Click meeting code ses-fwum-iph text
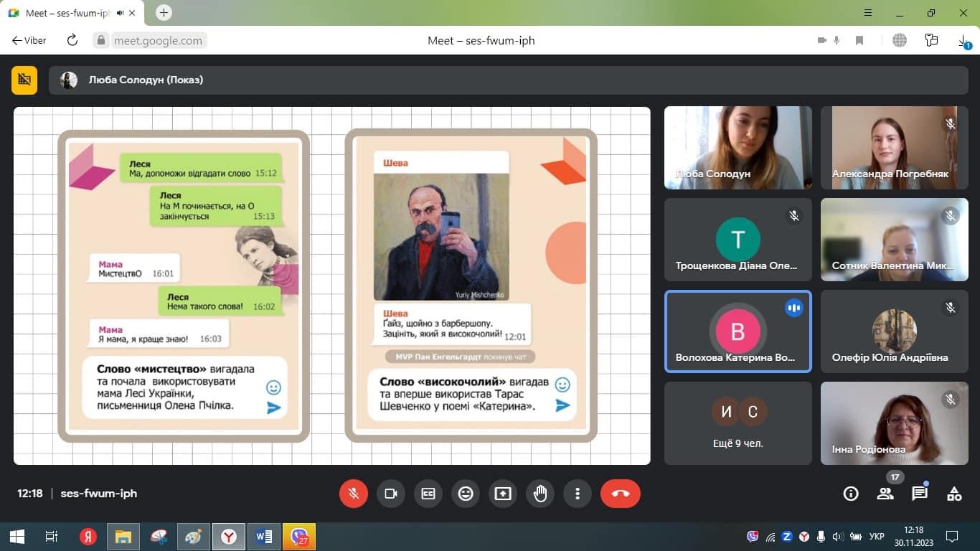 [x=99, y=494]
